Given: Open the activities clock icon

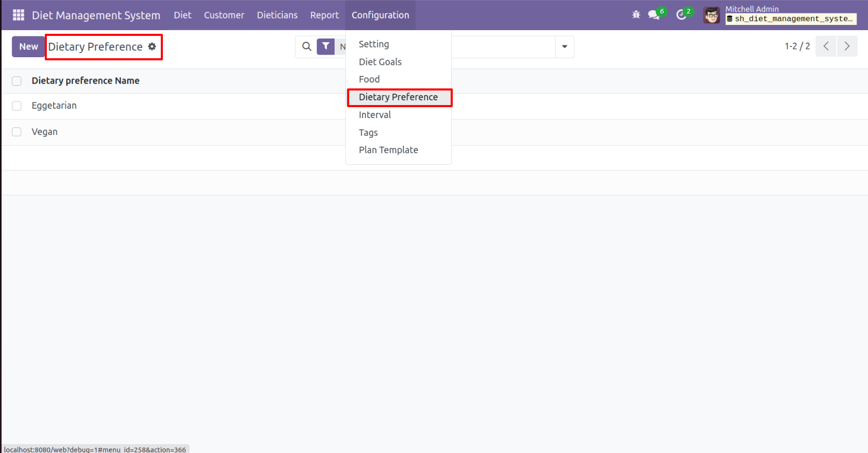Looking at the screenshot, I should (681, 15).
